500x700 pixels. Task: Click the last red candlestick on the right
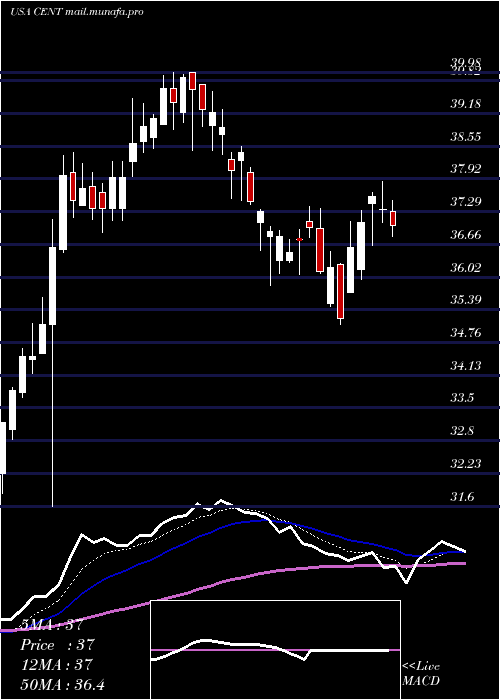(x=393, y=218)
